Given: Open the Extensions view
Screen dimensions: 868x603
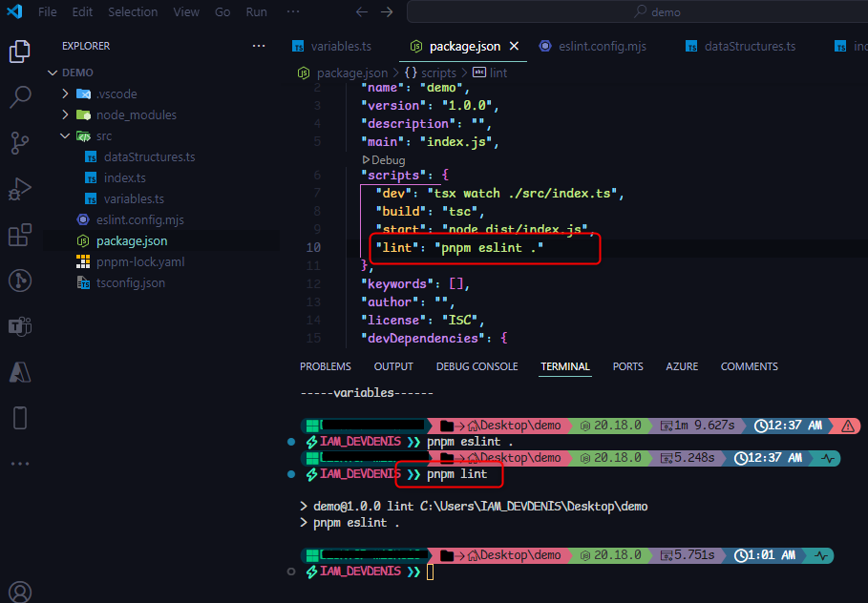Looking at the screenshot, I should 20,235.
